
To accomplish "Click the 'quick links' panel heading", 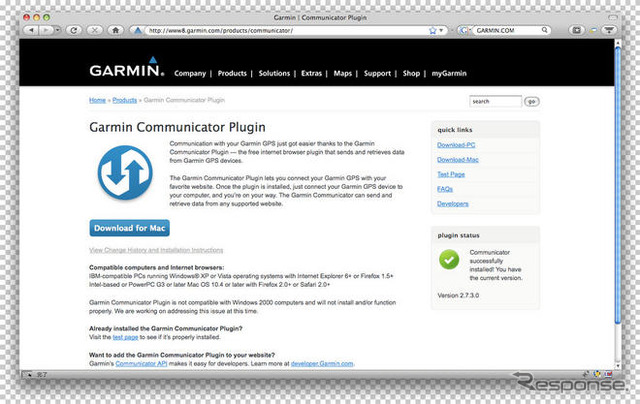I will pyautogui.click(x=455, y=130).
